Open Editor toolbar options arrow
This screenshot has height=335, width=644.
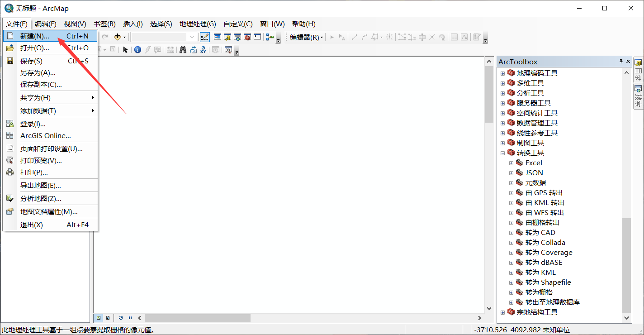(485, 38)
